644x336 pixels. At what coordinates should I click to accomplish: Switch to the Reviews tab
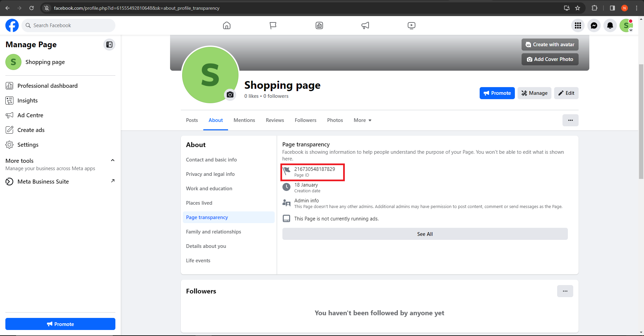(x=275, y=120)
